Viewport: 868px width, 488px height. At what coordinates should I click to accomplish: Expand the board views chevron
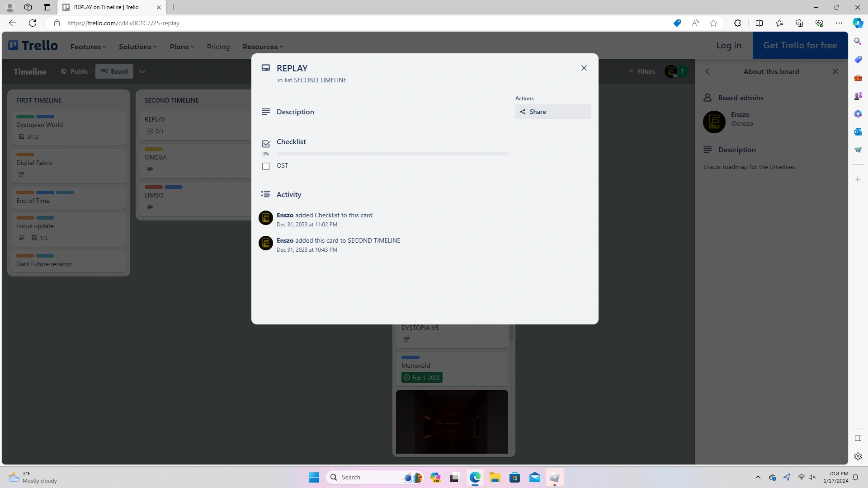(142, 71)
